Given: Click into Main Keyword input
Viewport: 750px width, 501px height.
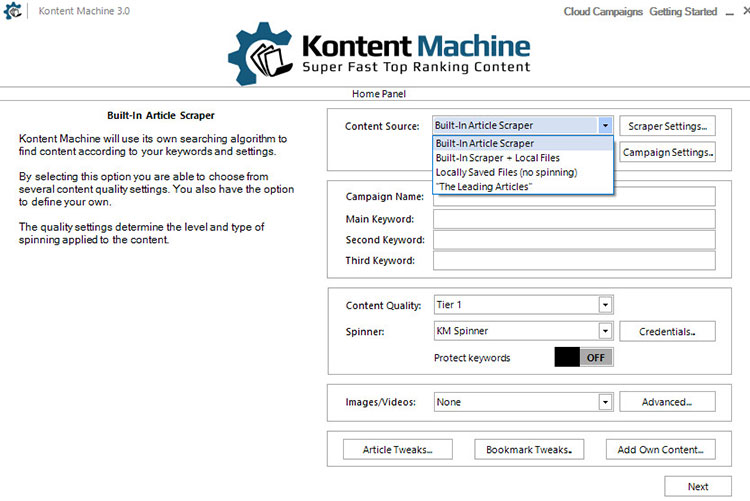Looking at the screenshot, I should coord(574,219).
